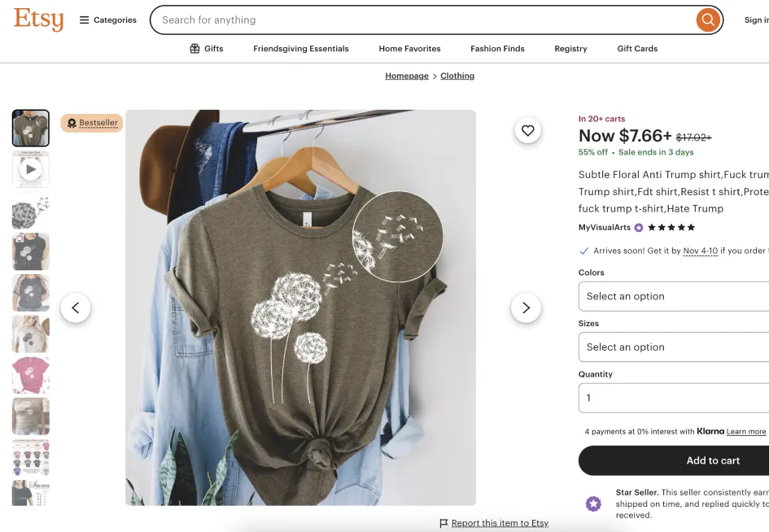The width and height of the screenshot is (769, 532).
Task: Open the Sizes dropdown
Action: [x=674, y=347]
